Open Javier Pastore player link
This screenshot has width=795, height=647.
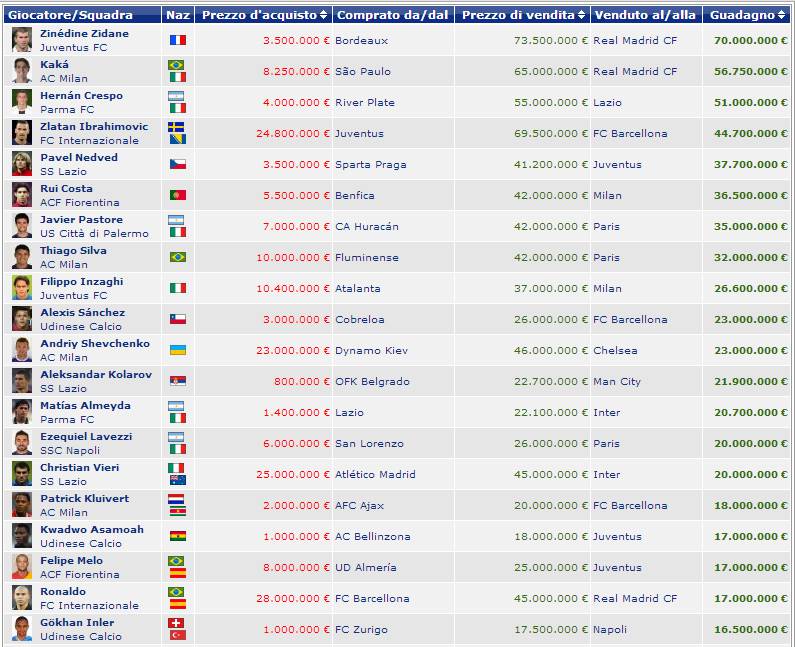81,220
